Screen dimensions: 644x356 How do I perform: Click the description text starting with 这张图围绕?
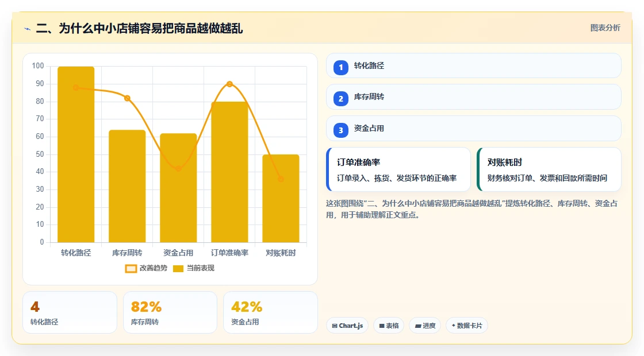click(x=472, y=209)
